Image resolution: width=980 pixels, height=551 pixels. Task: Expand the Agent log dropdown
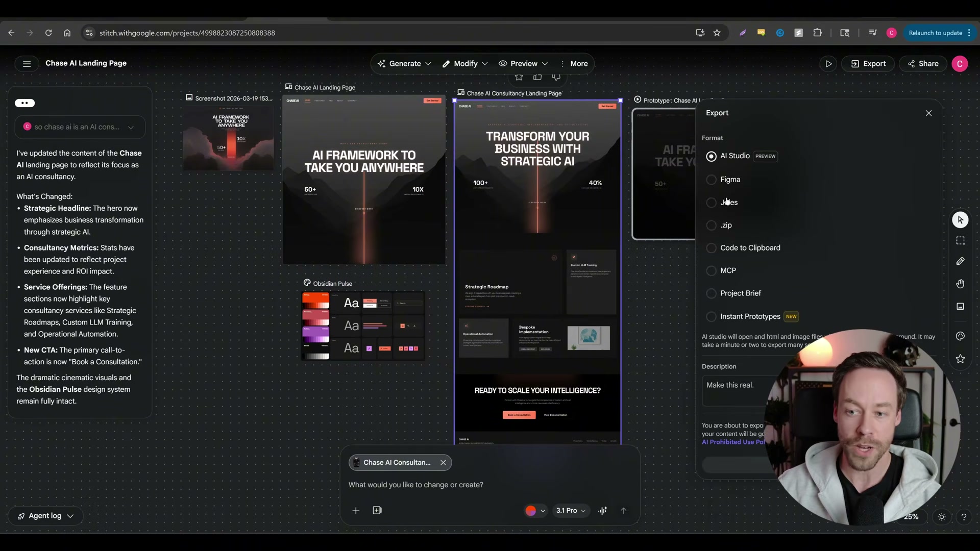pos(45,516)
